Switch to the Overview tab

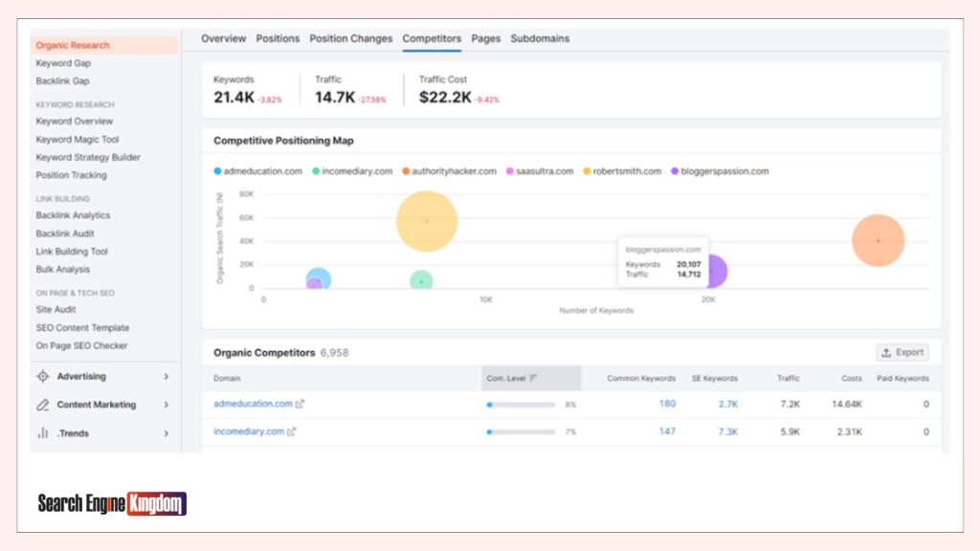223,38
